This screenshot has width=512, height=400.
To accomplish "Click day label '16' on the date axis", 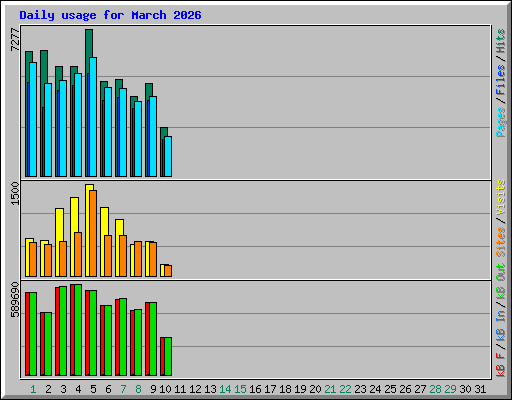I will 255,389.
